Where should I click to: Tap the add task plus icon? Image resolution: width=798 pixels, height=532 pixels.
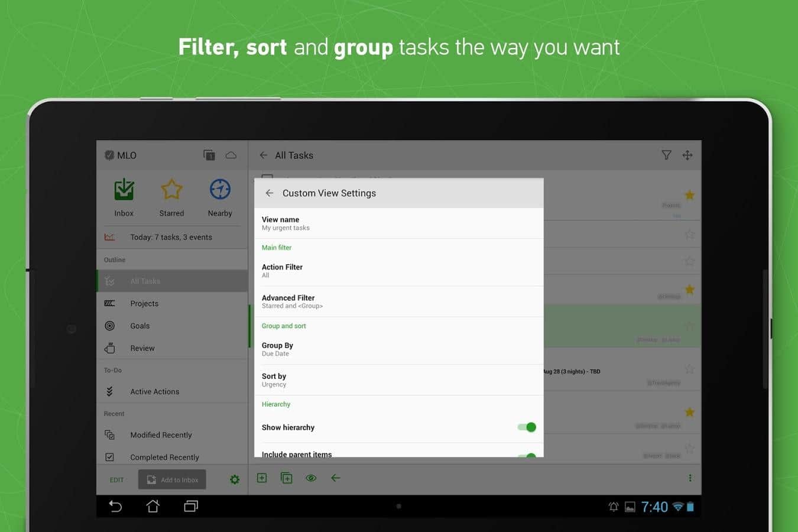click(x=262, y=478)
